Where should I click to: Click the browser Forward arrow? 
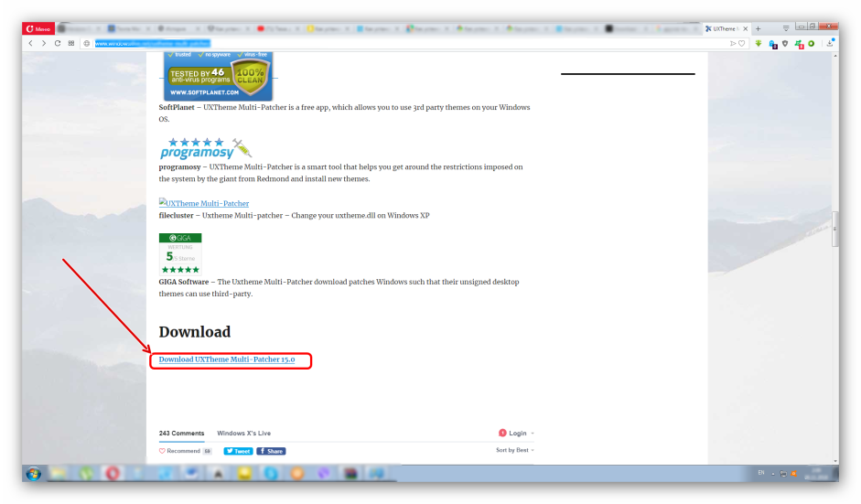[43, 43]
